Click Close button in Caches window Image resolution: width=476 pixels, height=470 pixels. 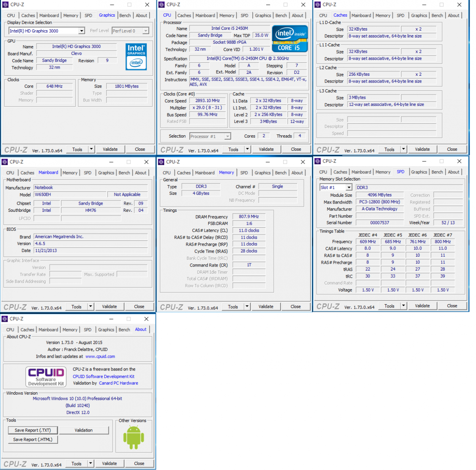[452, 150]
